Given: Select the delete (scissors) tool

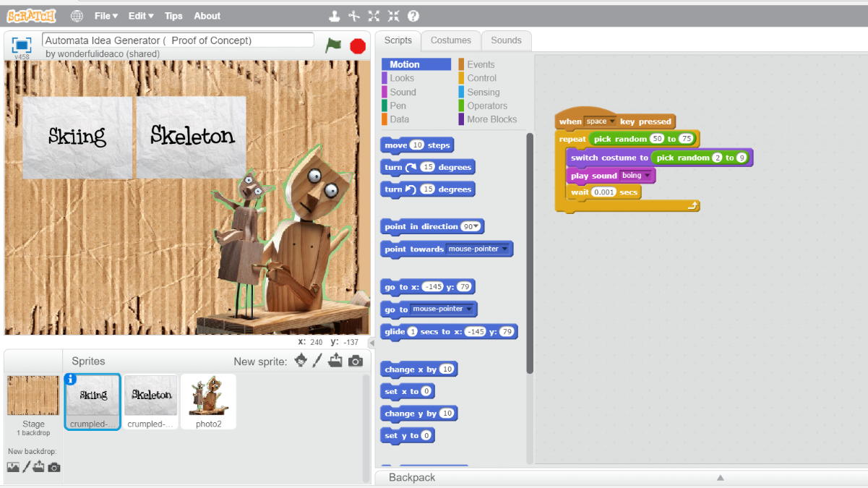Looking at the screenshot, I should [354, 15].
